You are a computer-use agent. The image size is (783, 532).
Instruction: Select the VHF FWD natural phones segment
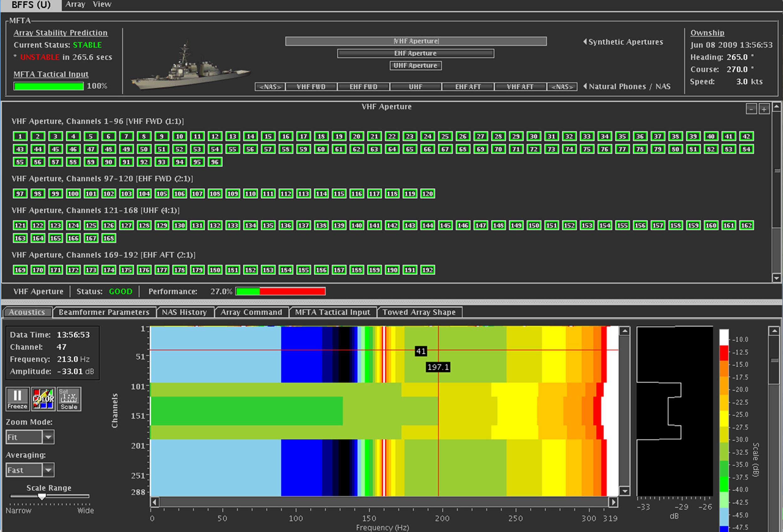click(311, 87)
